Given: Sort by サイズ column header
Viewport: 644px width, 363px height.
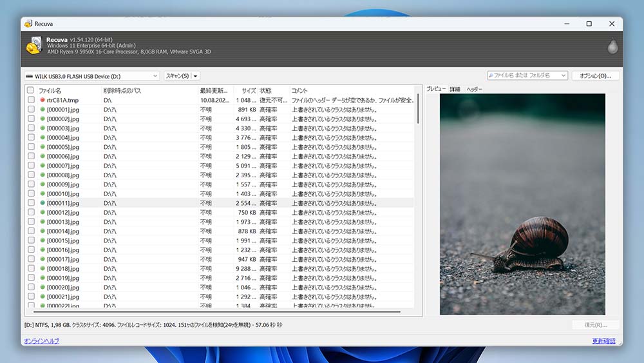Looking at the screenshot, I should 245,90.
